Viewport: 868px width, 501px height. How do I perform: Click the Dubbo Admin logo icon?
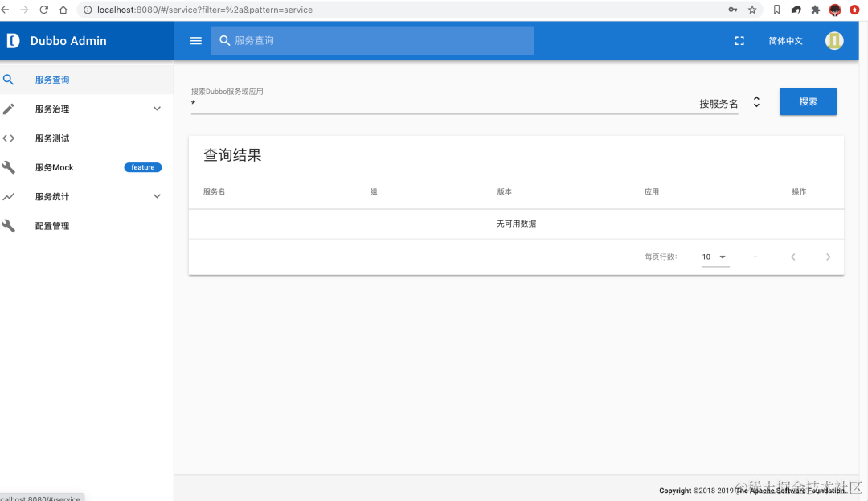[13, 40]
